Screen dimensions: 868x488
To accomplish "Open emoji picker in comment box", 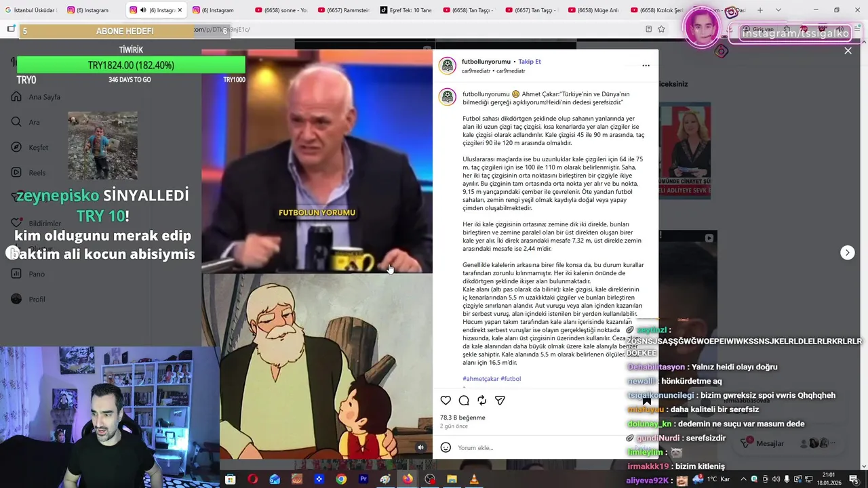I will click(446, 447).
